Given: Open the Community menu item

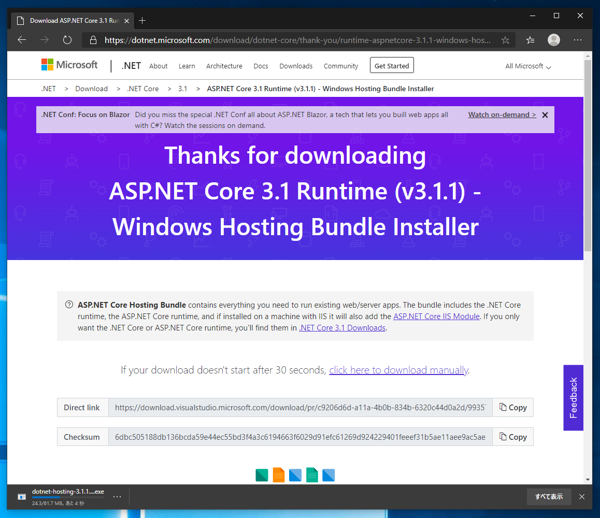Looking at the screenshot, I should click(341, 66).
